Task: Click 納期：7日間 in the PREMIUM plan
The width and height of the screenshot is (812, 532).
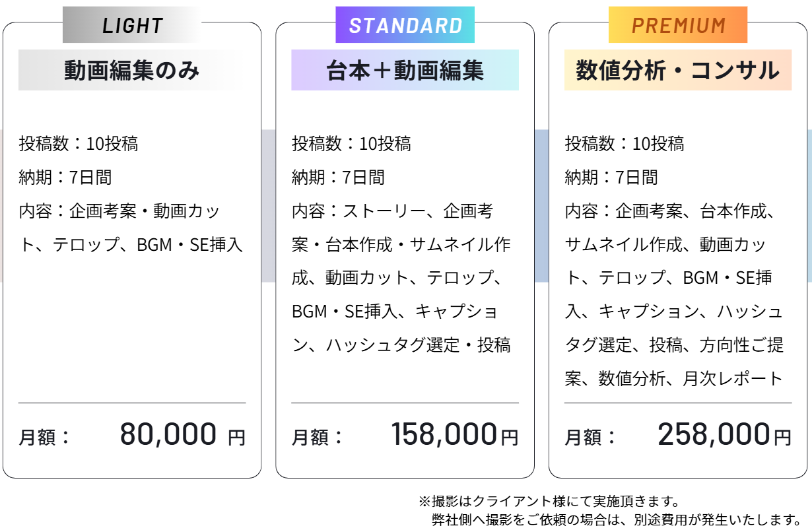Action: 611,177
